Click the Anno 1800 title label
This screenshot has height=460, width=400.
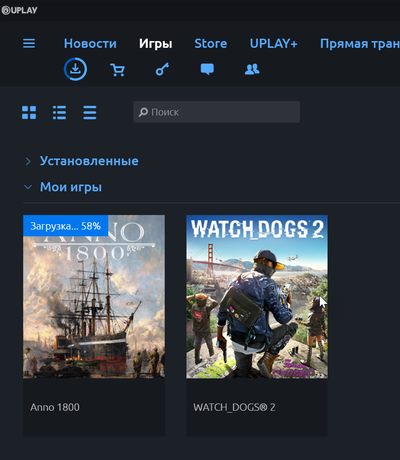pyautogui.click(x=55, y=407)
